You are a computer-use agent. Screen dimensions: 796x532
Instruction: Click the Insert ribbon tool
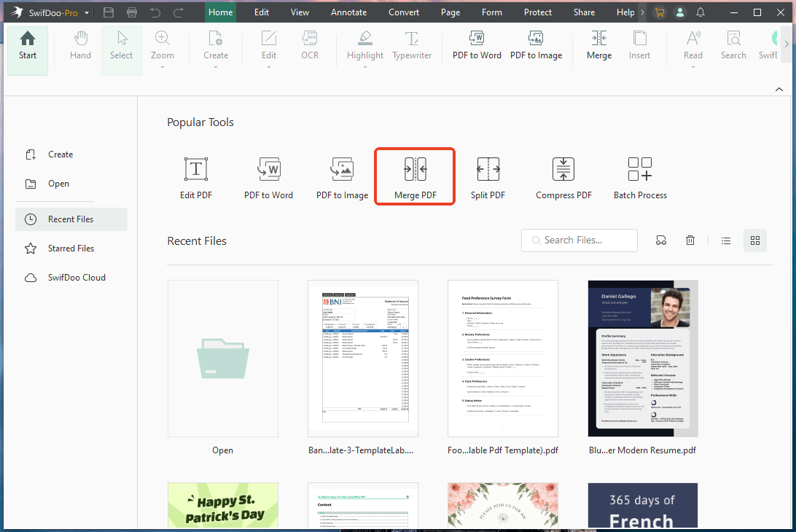(x=639, y=46)
